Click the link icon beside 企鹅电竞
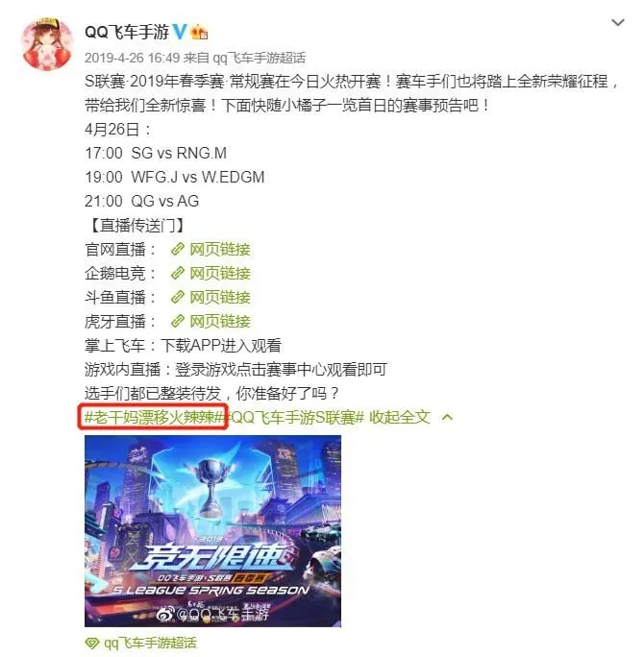Screen dimensions: 644x657 pyautogui.click(x=178, y=273)
